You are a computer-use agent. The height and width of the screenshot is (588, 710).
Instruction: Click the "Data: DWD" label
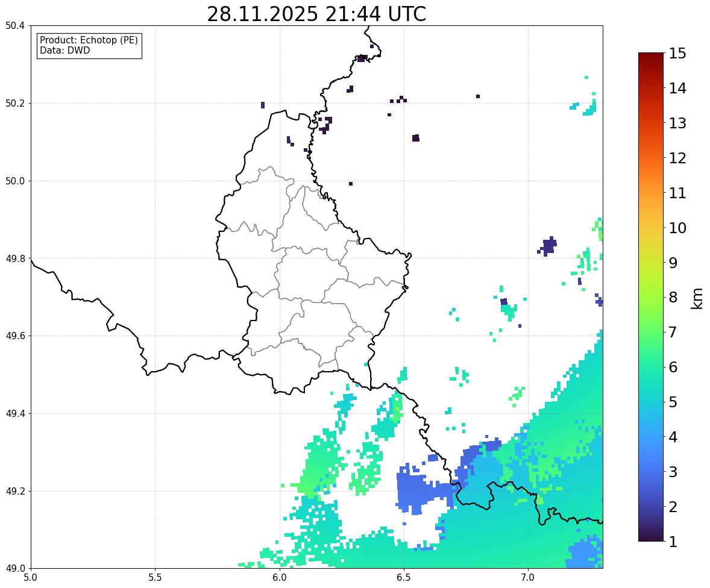tap(64, 50)
